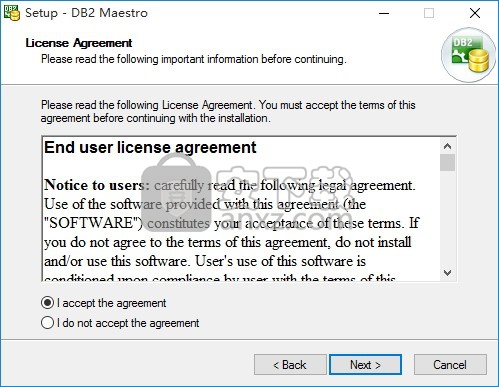
Task: Click the scrollbar down arrow in license box
Action: [x=447, y=273]
